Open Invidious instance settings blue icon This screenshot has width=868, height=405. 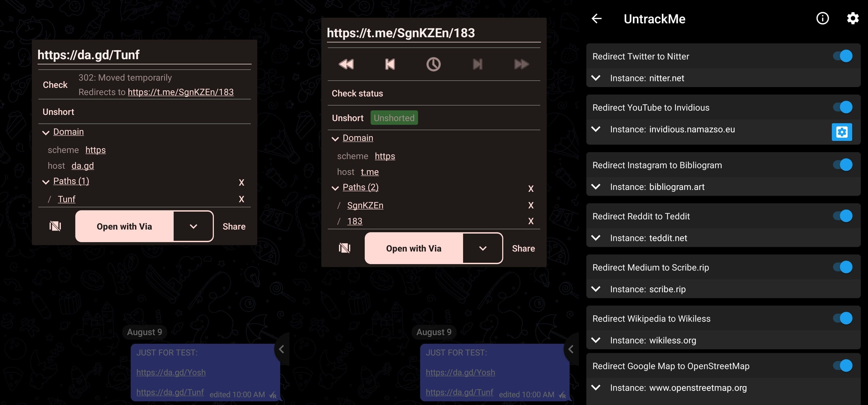click(842, 132)
